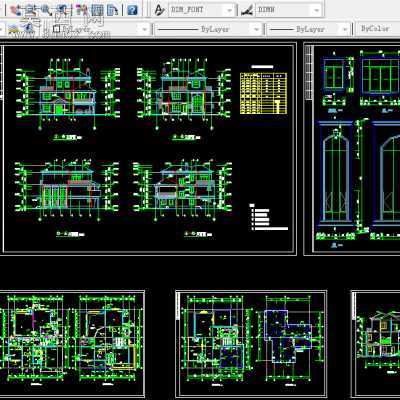Viewport: 400px width, 400px height.
Task: Expand the ByLayer lineweight dropdown
Action: point(308,29)
